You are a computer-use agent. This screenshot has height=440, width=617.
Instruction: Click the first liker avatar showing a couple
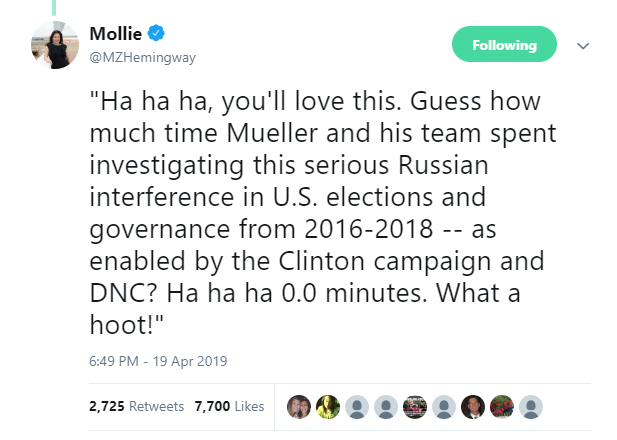[299, 407]
